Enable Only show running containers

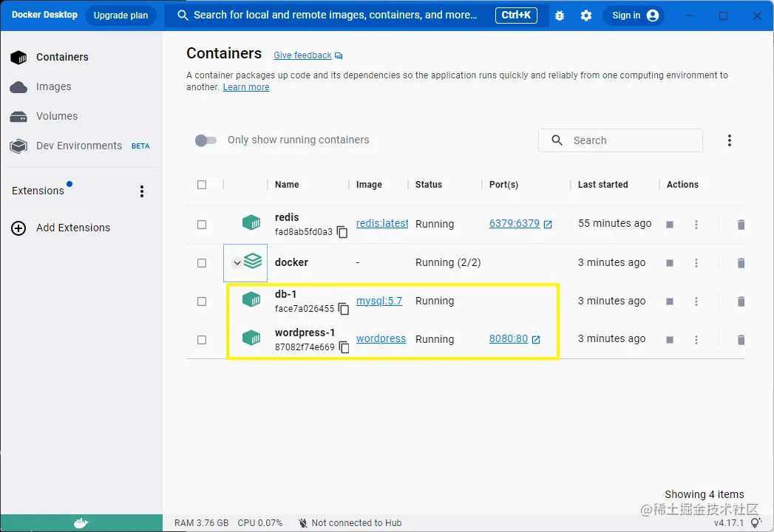206,140
